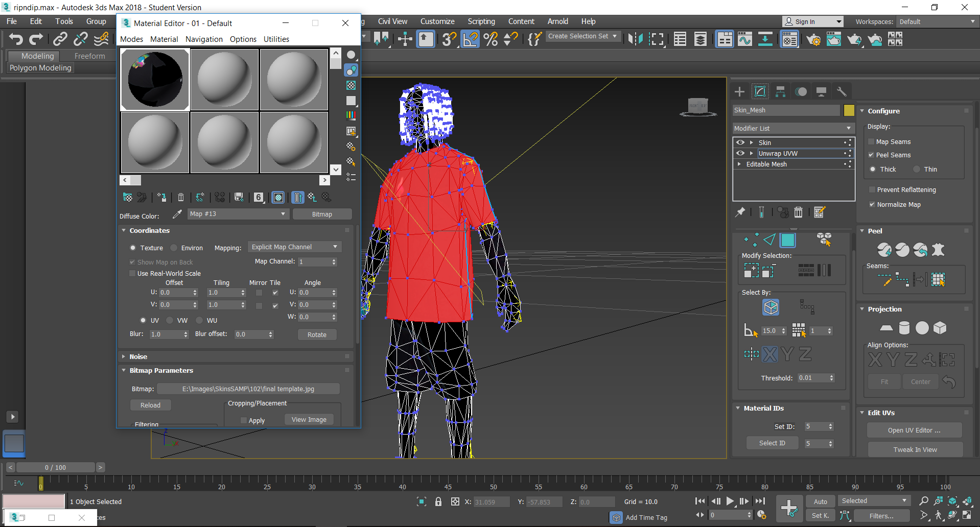
Task: Open the Modify panel tab icon
Action: pyautogui.click(x=760, y=91)
